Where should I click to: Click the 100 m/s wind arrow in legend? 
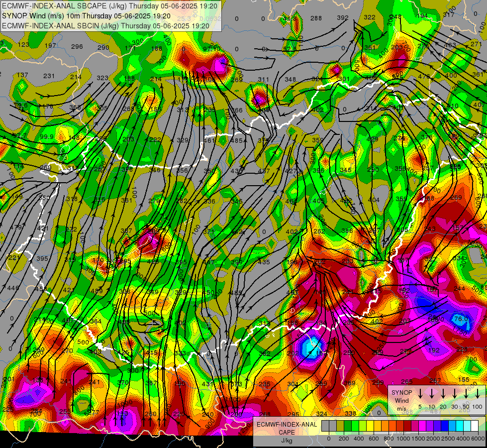(x=478, y=394)
